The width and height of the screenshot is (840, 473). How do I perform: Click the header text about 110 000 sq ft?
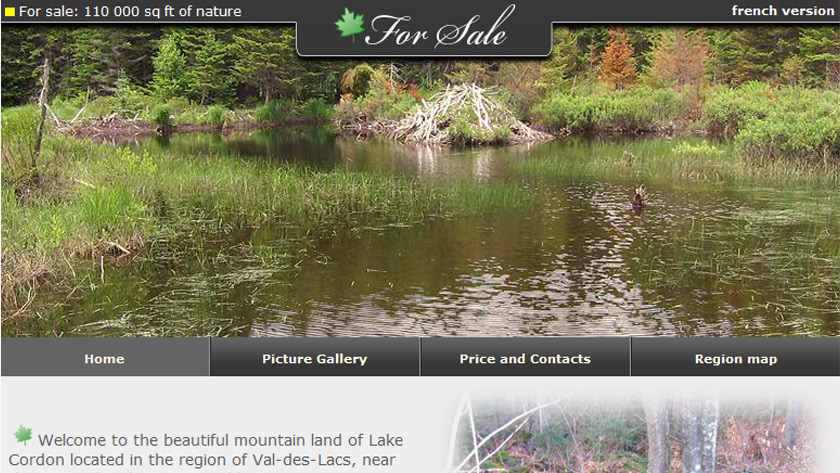coord(130,11)
